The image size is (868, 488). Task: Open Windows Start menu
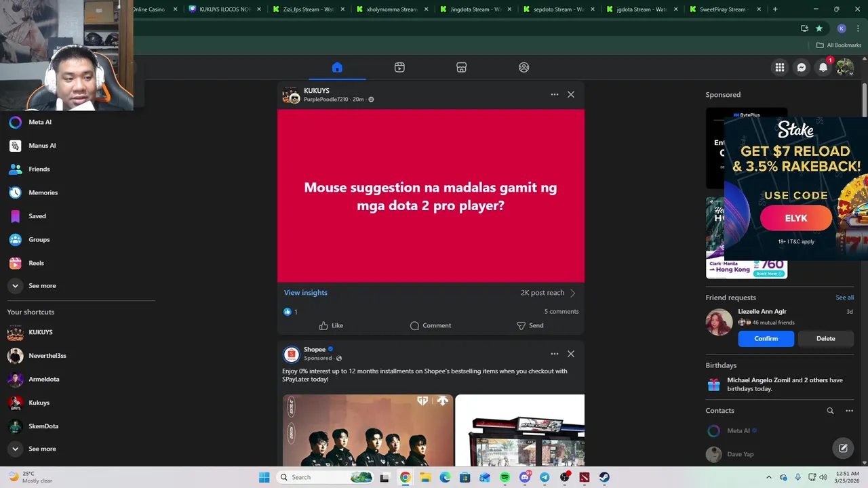pos(264,477)
